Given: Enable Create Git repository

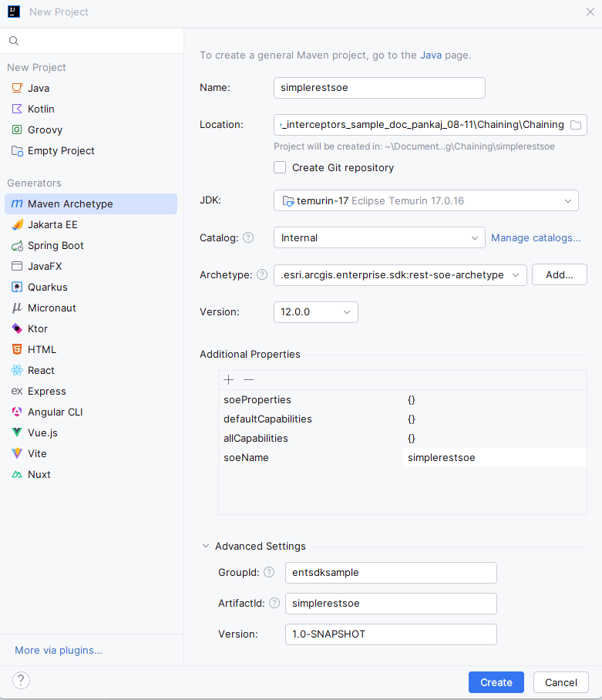Looking at the screenshot, I should coord(280,167).
